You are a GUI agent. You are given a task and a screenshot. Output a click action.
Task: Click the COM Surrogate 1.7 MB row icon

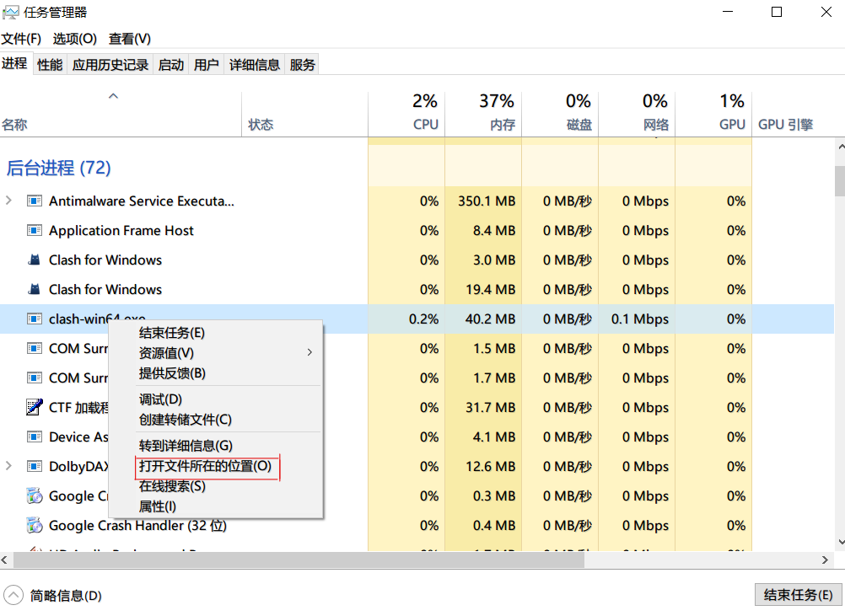point(35,378)
